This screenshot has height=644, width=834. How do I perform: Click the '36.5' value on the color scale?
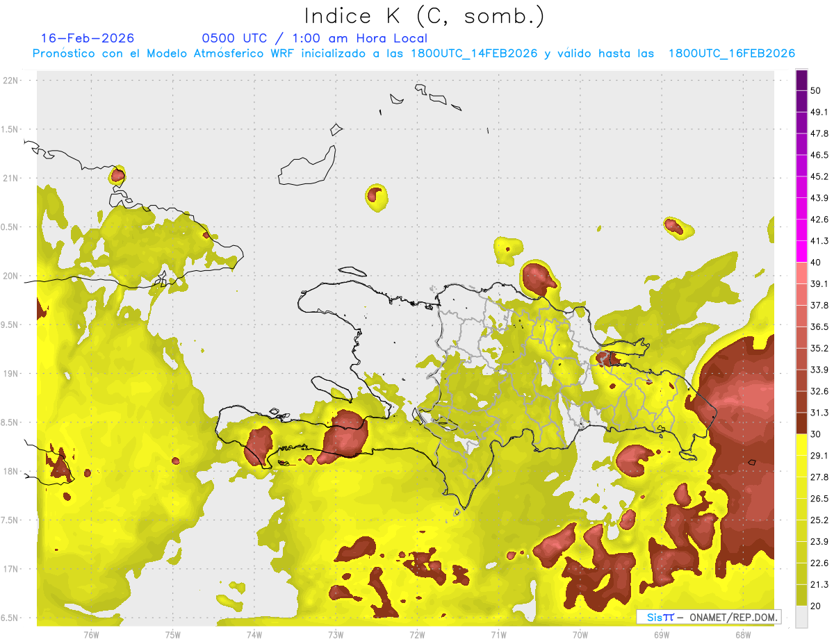pyautogui.click(x=819, y=327)
